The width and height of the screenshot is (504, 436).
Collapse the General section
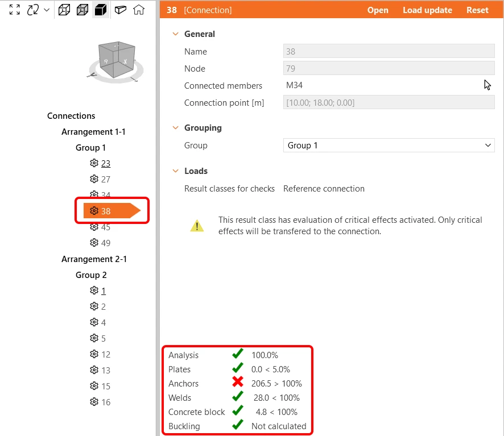coord(176,34)
